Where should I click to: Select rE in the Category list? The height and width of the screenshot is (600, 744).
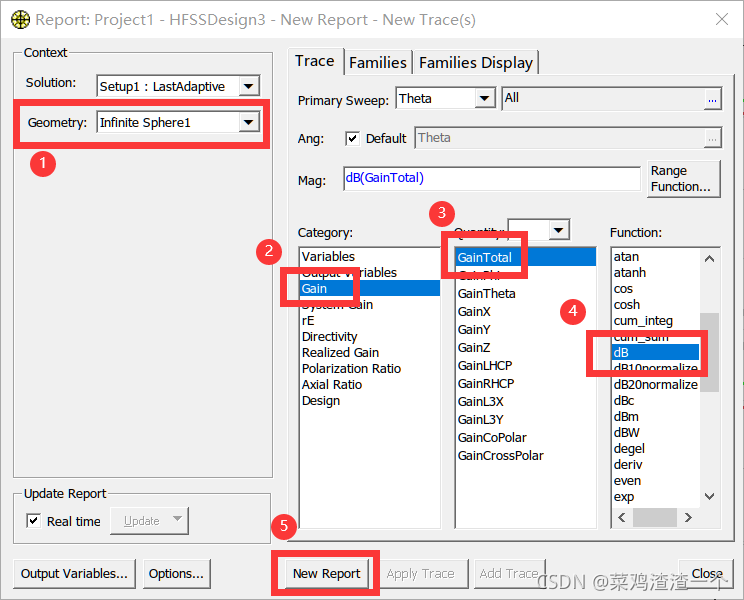point(308,321)
